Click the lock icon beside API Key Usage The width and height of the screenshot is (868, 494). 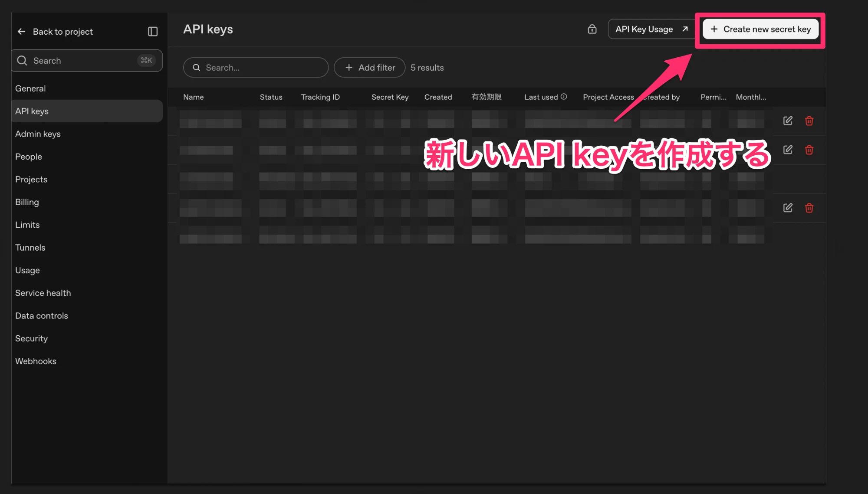(592, 29)
